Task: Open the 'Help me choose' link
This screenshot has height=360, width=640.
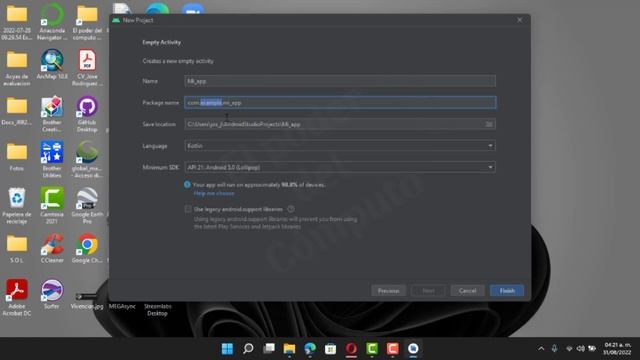Action: pos(214,193)
